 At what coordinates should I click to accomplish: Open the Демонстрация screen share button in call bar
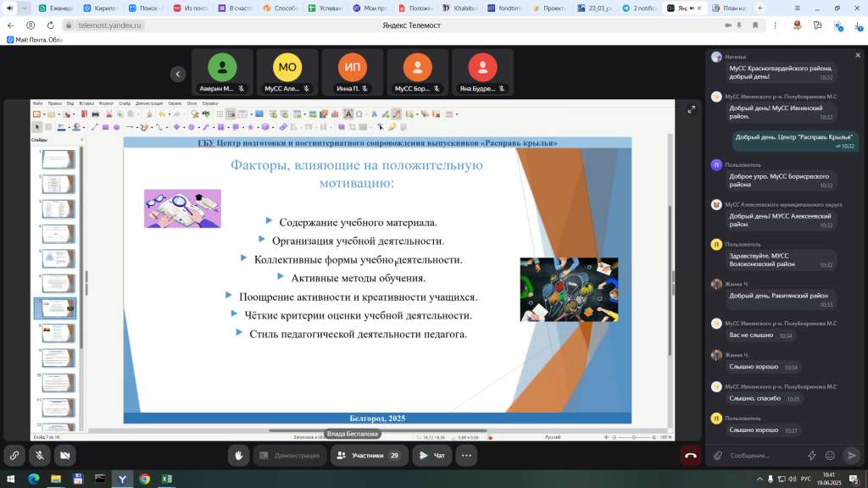click(290, 455)
